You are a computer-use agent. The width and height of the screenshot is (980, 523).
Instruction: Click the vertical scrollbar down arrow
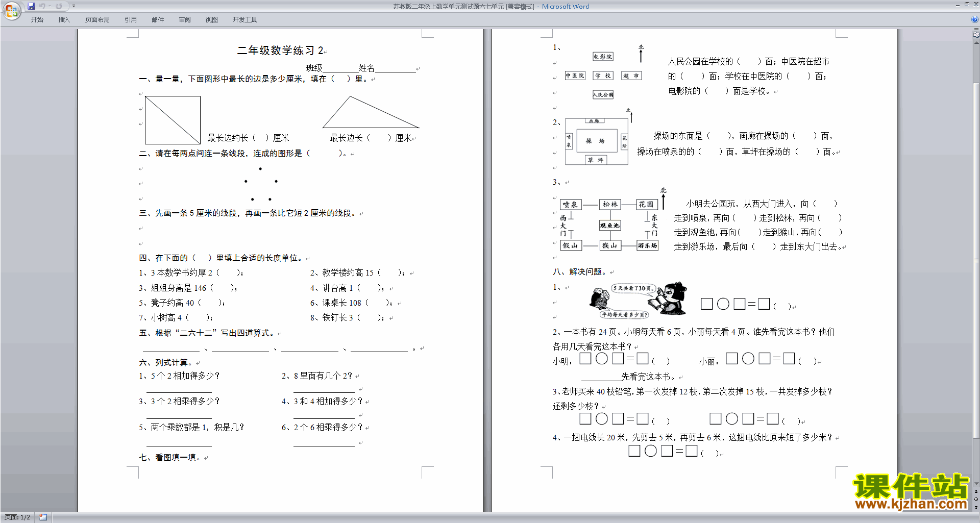(x=976, y=484)
